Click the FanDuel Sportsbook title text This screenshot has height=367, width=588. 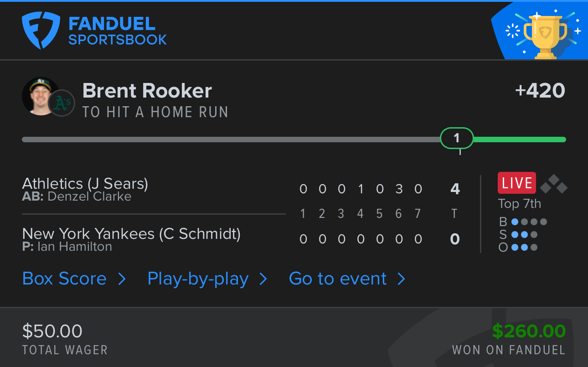(118, 31)
